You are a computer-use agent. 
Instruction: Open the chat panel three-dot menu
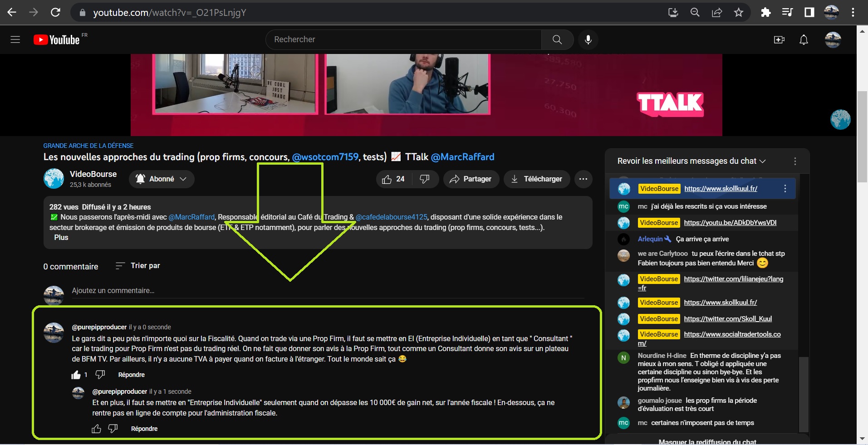(795, 161)
